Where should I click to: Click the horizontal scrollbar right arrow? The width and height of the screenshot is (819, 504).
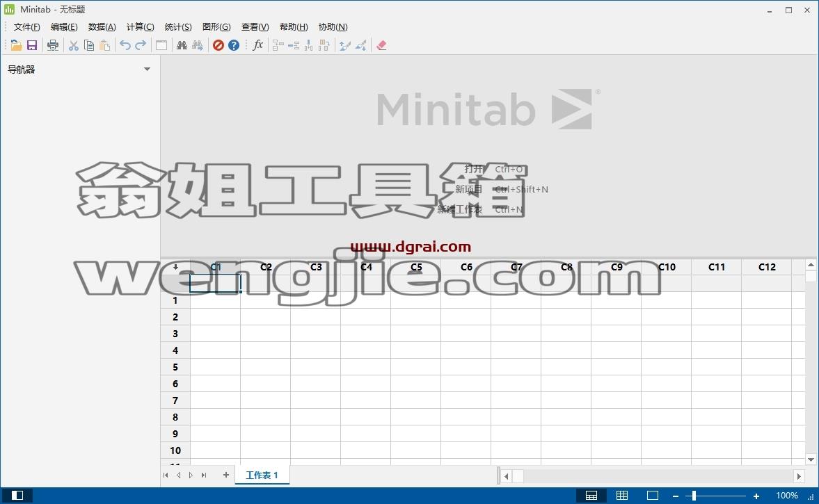coord(799,475)
